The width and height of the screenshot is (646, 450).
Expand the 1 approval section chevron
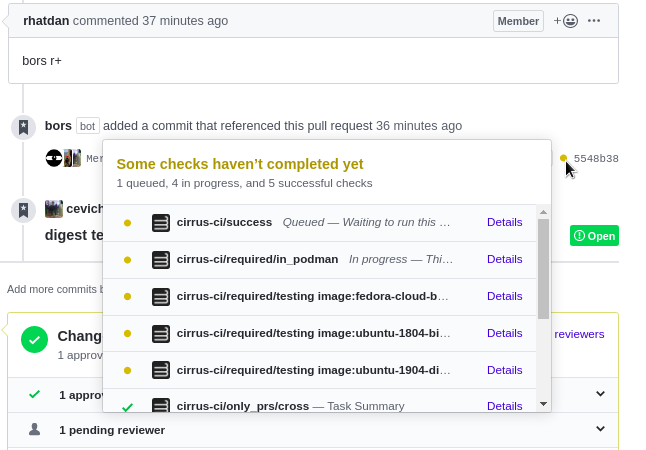(x=600, y=394)
